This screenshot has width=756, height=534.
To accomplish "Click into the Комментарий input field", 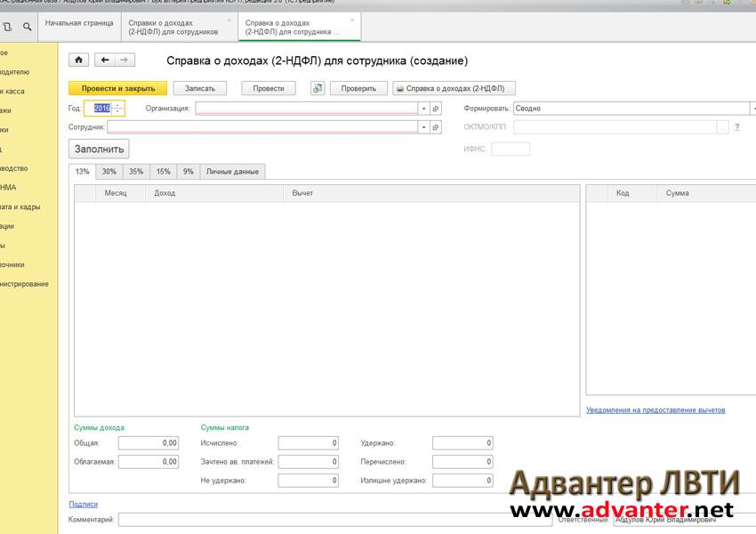I will 335,520.
